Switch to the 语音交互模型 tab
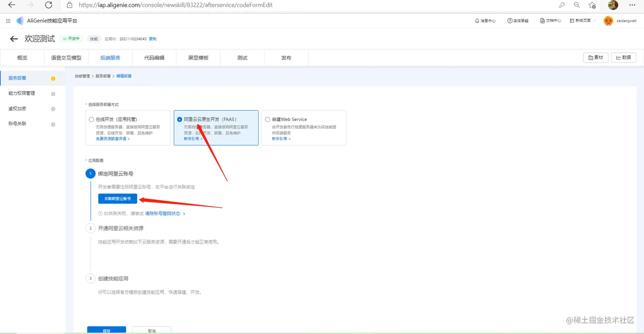This screenshot has height=334, width=644. [66, 58]
